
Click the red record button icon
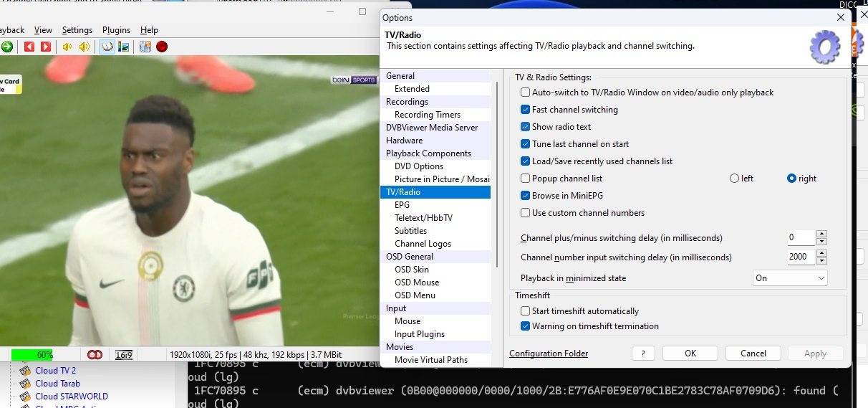pos(162,47)
